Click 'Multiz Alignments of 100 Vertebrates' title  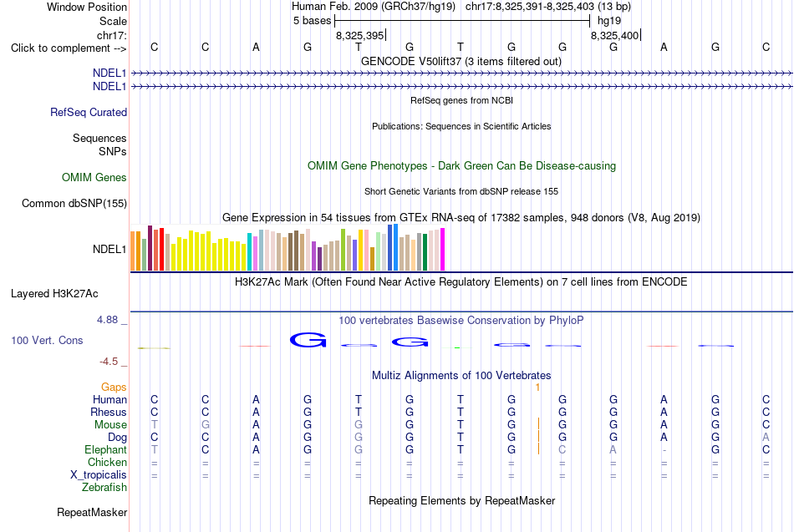point(461,376)
